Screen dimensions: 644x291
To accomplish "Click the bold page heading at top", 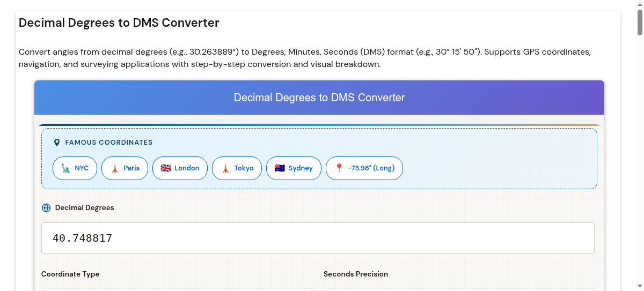I will point(119,23).
